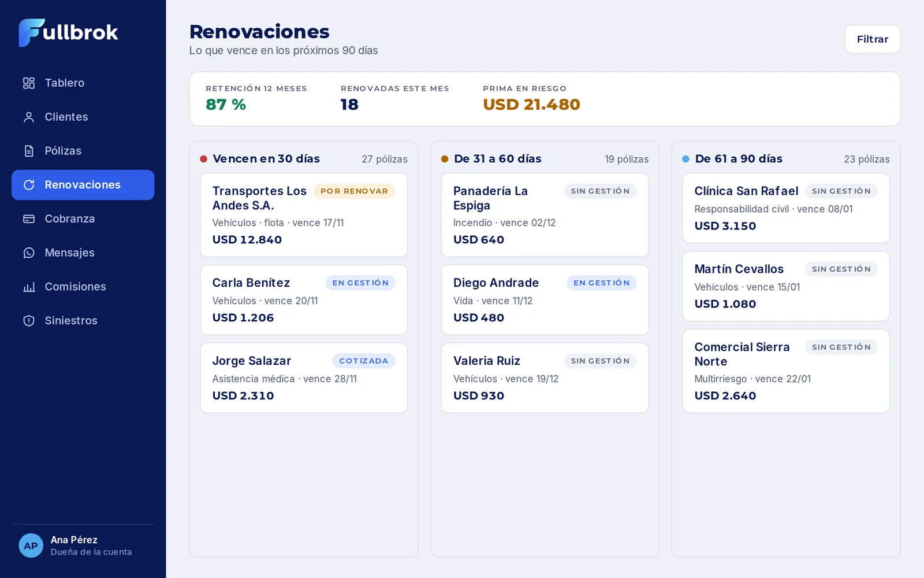Select the Jorge Salazar policy card
The width and height of the screenshot is (924, 578).
(304, 378)
